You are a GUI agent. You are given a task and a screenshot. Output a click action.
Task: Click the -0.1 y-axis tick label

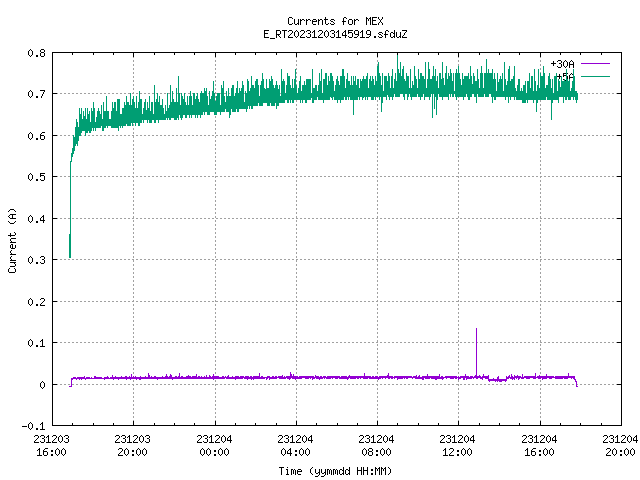[x=33, y=426]
